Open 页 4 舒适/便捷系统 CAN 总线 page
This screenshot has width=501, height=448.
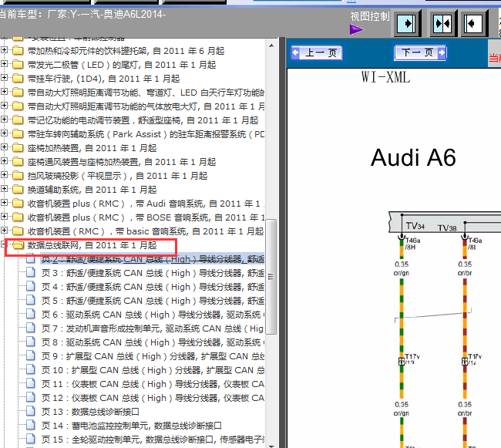(153, 287)
